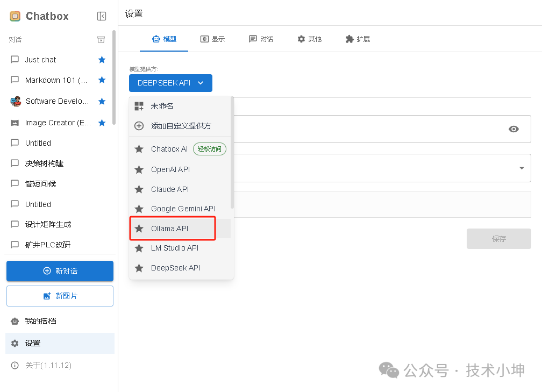Click chat bubble icon beside 设计矩阵生成
Viewport: 542px width, 392px height.
pos(15,224)
